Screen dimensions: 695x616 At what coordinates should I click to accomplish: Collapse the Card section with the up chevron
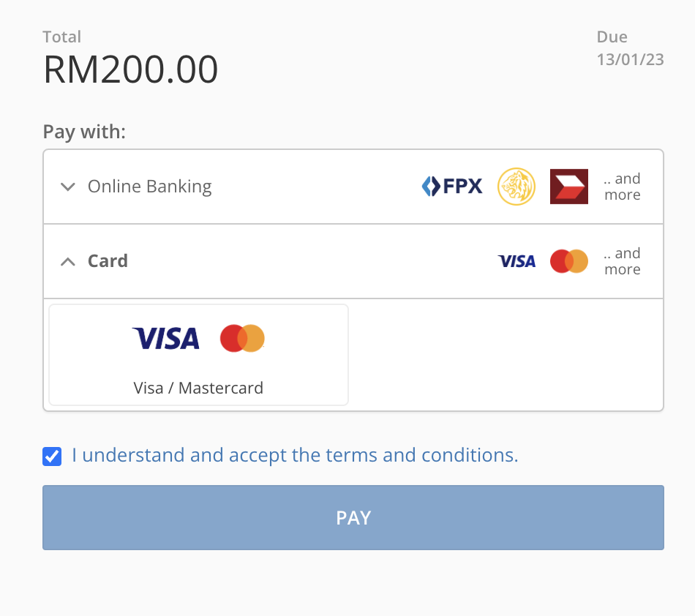pyautogui.click(x=68, y=261)
